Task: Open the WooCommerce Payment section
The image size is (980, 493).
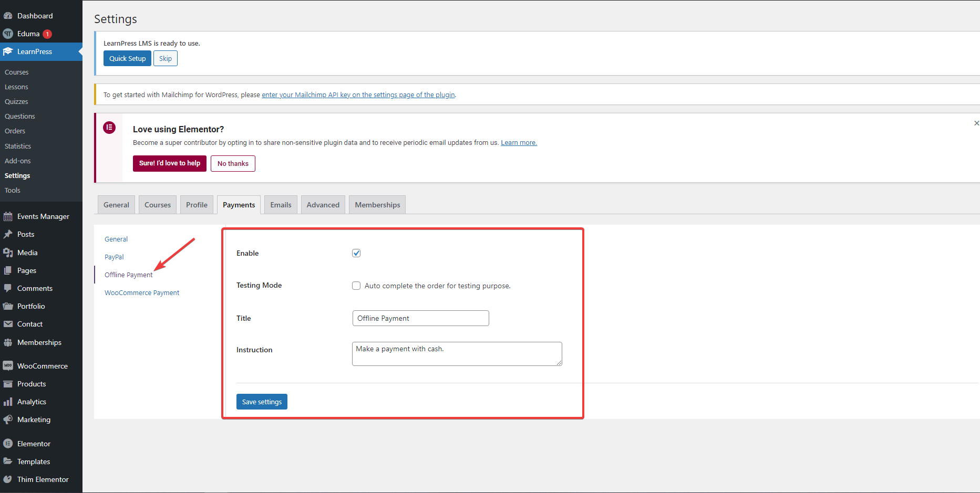Action: (x=142, y=292)
